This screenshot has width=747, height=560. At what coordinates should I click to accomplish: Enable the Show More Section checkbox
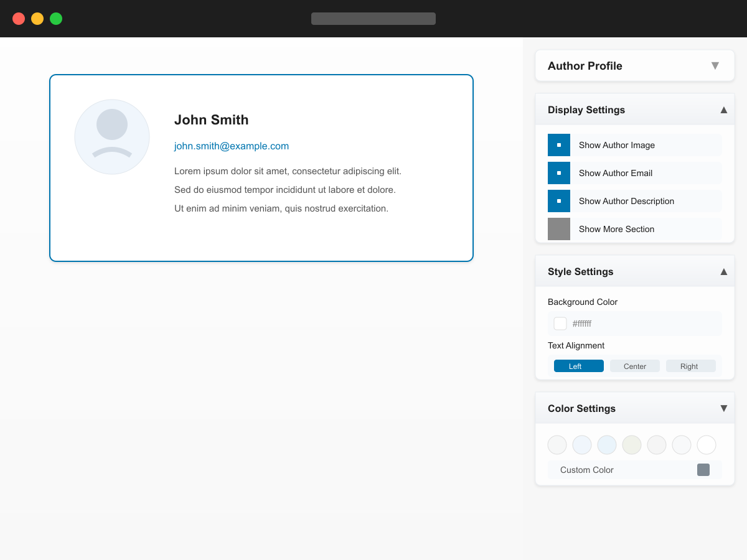pos(559,229)
